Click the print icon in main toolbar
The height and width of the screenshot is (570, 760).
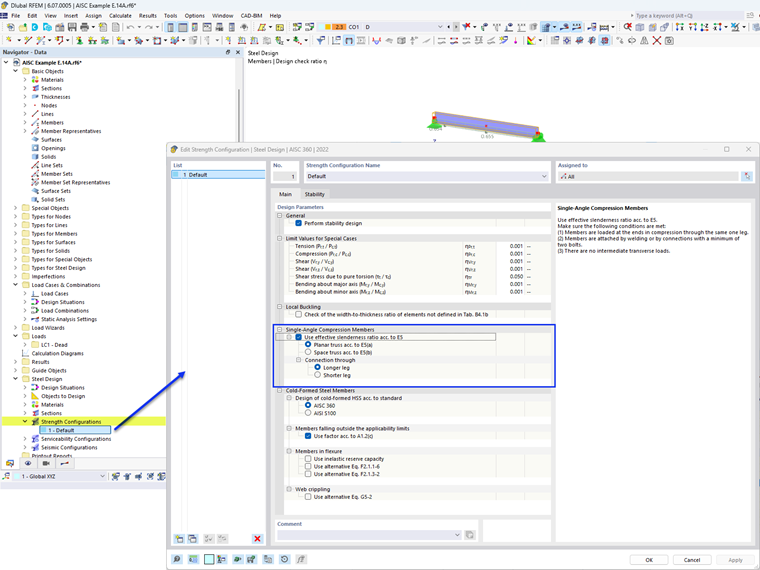click(x=84, y=27)
